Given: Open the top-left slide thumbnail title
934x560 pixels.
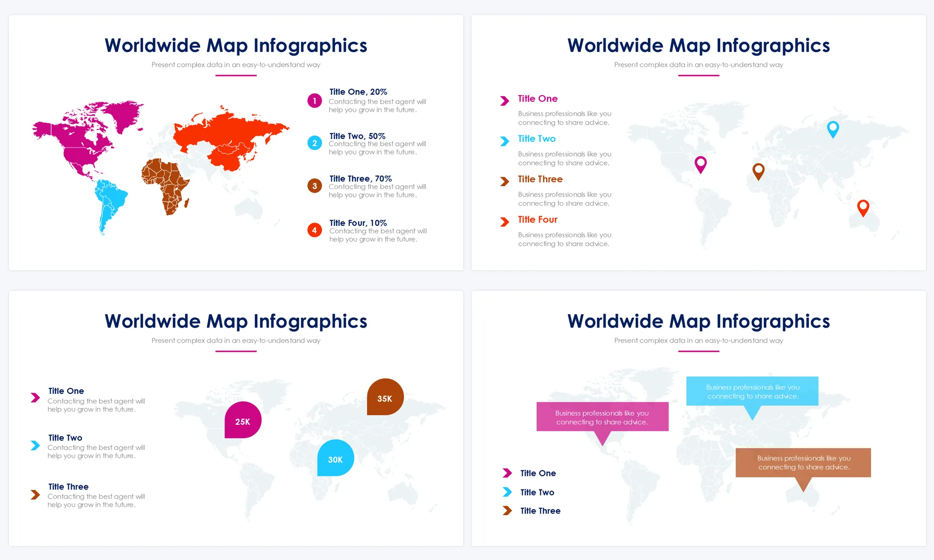Looking at the screenshot, I should click(x=236, y=46).
